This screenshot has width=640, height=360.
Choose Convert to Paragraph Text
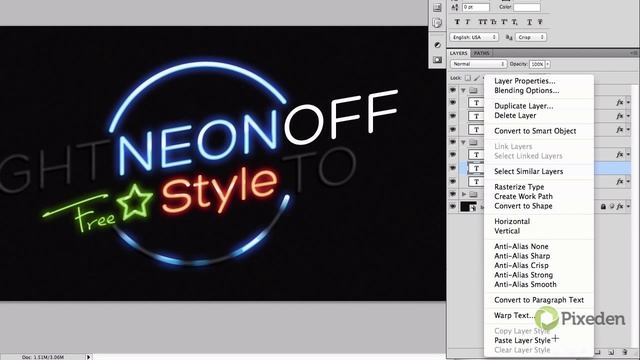[539, 300]
